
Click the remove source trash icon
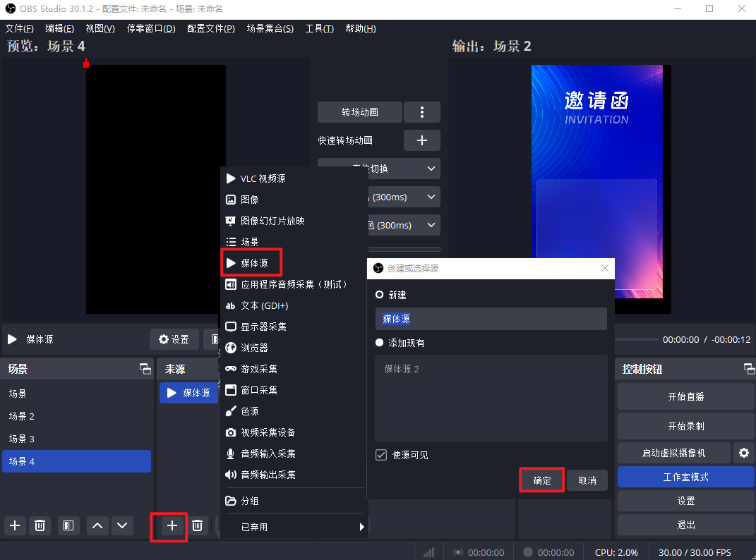198,525
